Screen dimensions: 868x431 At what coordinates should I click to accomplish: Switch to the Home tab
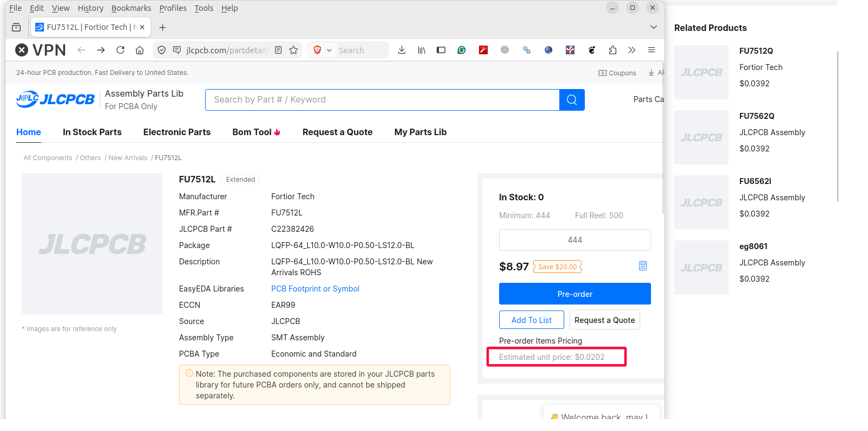[29, 132]
